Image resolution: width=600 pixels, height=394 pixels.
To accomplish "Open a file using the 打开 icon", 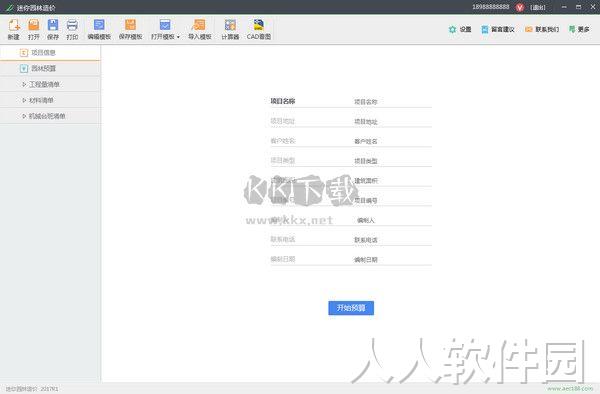I will click(34, 29).
